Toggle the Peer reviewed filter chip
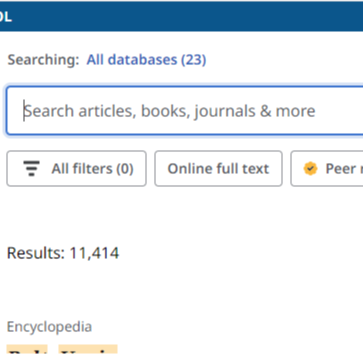The image size is (363, 363). tap(327, 168)
